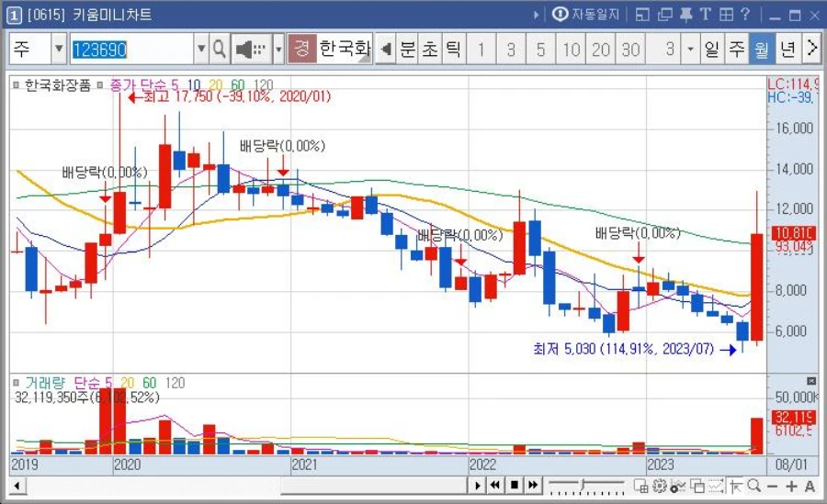827x504 pixels.
Task: Click the stock name 한국화 label
Action: pos(345,49)
